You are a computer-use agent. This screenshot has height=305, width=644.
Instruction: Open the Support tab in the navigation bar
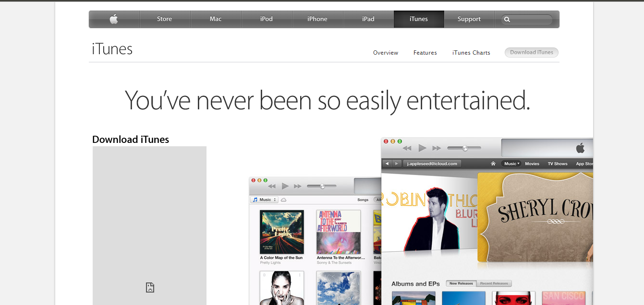(469, 19)
